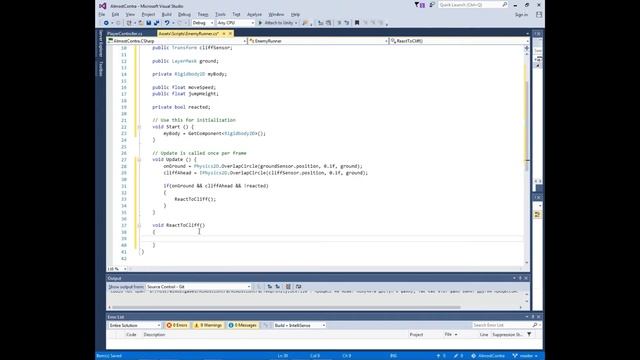The width and height of the screenshot is (640, 360).
Task: Open the Build + IntelliSense dropdown
Action: coord(300,325)
